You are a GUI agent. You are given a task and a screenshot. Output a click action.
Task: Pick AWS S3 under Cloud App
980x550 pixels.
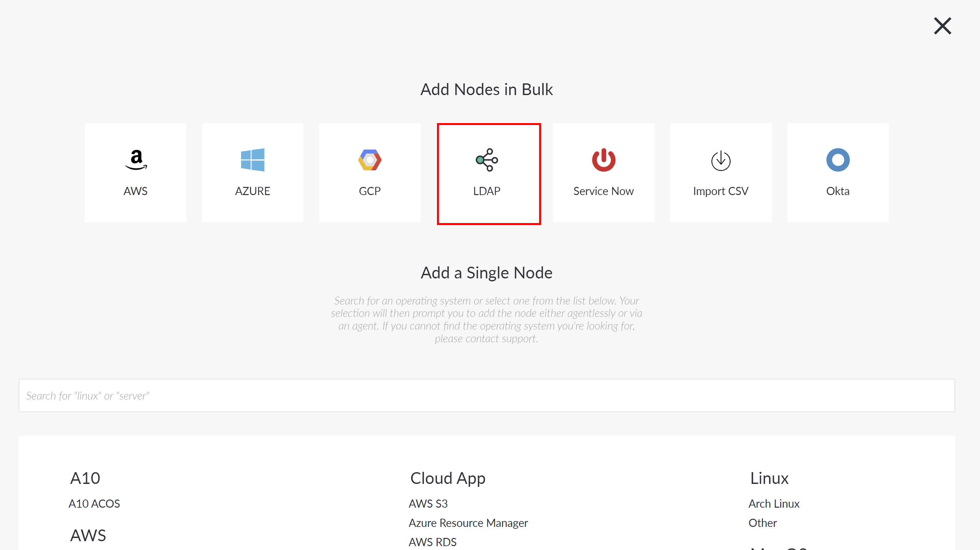point(429,503)
